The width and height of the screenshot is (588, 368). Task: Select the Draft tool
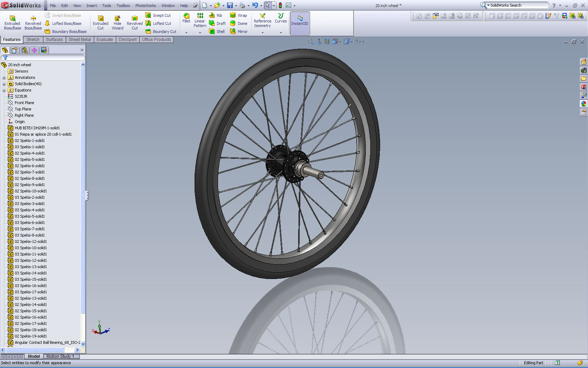217,23
